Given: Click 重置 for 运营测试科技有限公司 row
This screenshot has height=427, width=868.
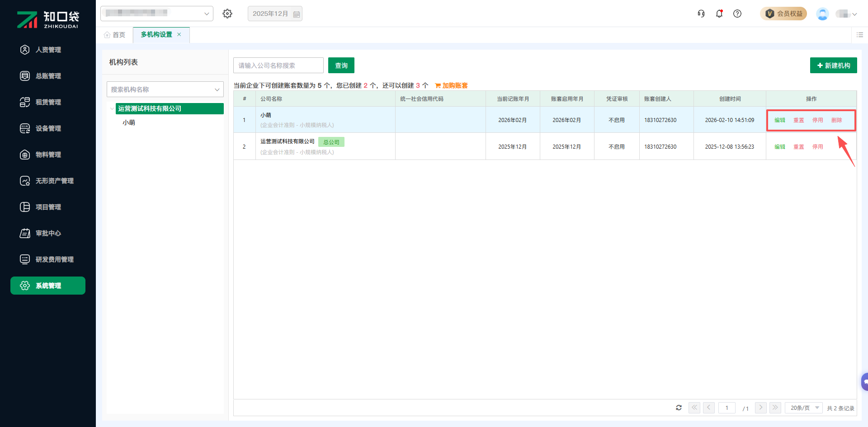Looking at the screenshot, I should pos(799,147).
